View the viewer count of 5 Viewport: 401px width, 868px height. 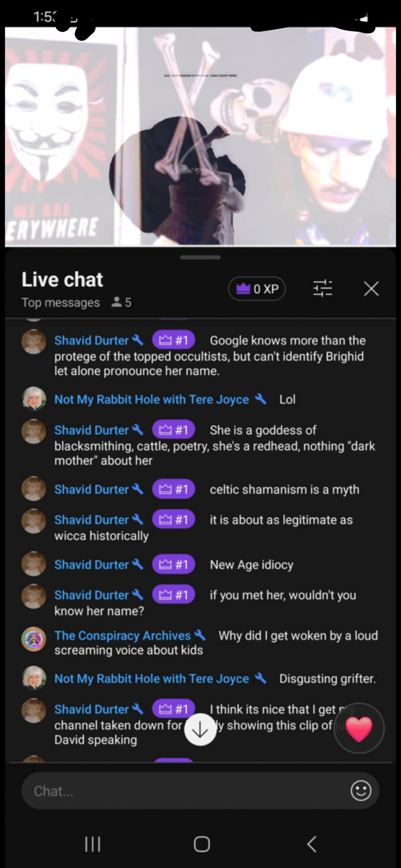tap(121, 302)
